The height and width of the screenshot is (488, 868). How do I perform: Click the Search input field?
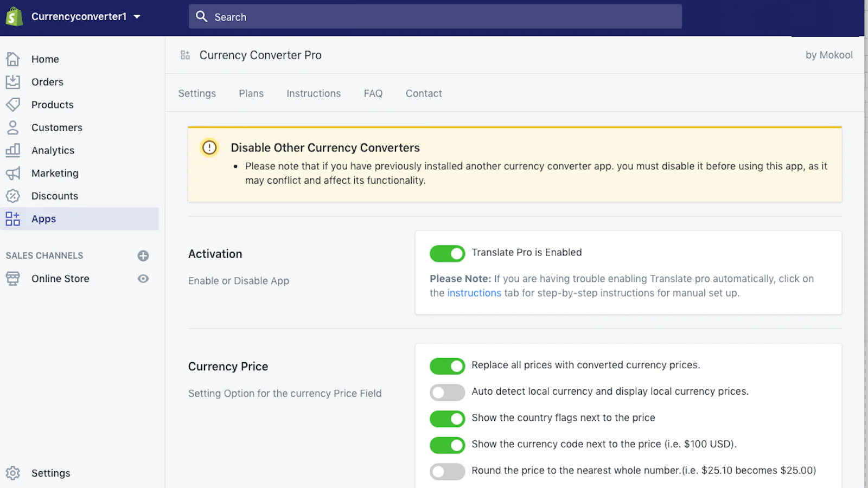435,17
